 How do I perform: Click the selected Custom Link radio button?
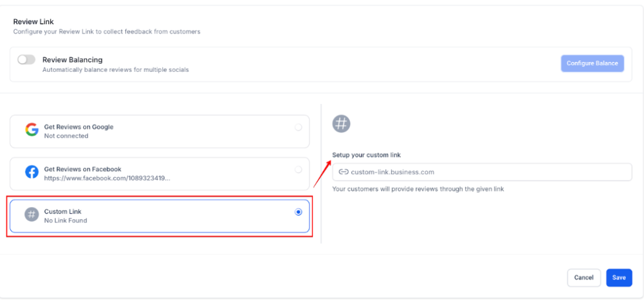point(298,211)
